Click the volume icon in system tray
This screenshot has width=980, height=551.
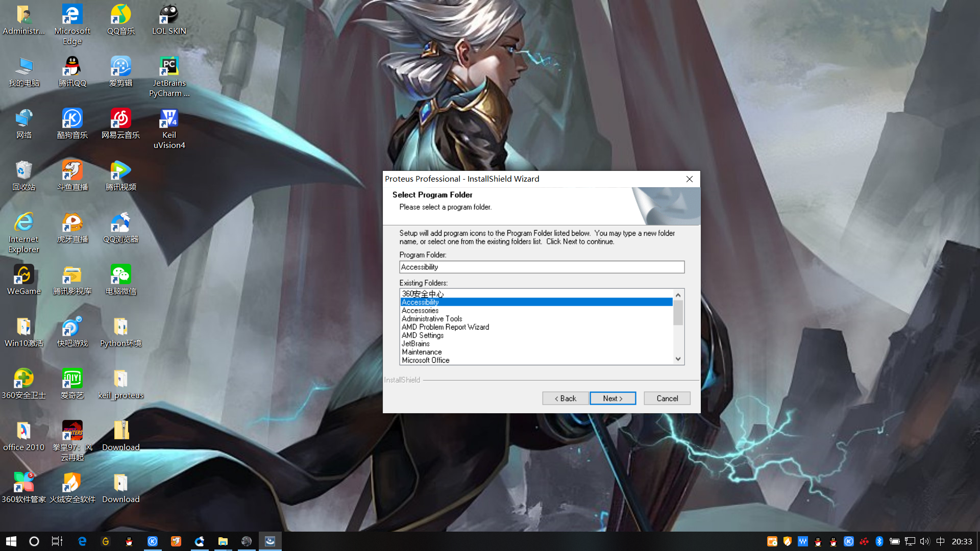point(924,541)
